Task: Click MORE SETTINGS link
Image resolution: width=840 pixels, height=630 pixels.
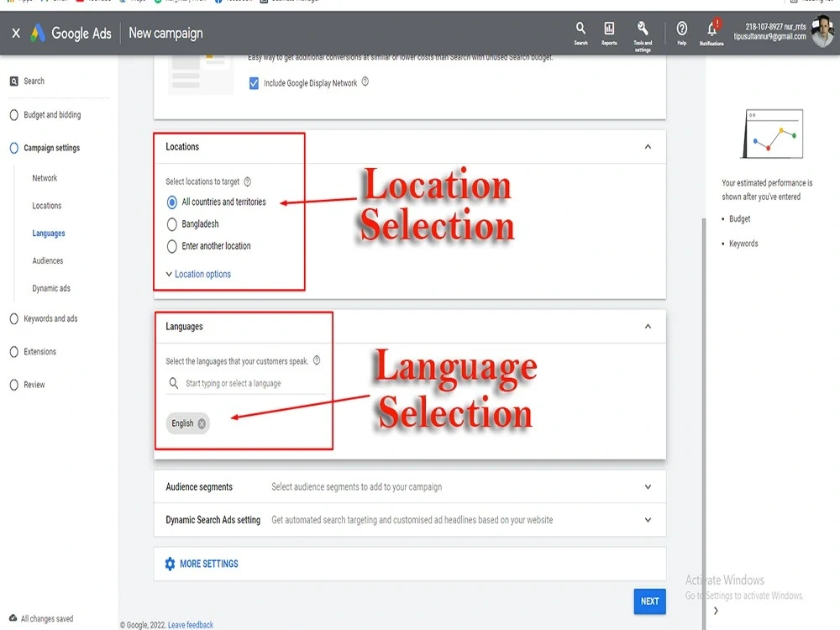Action: [x=209, y=564]
